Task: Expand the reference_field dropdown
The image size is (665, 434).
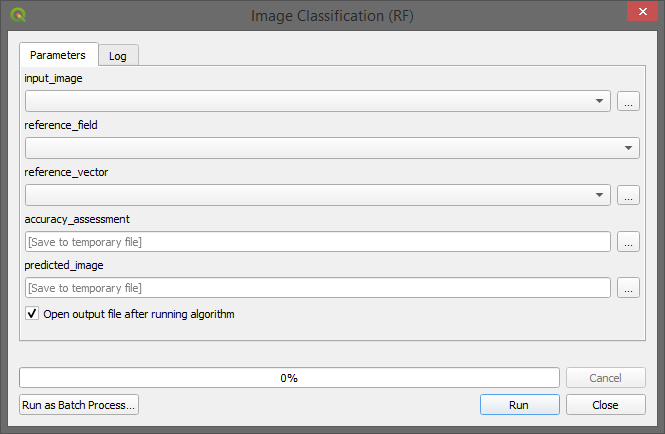Action: [x=332, y=148]
